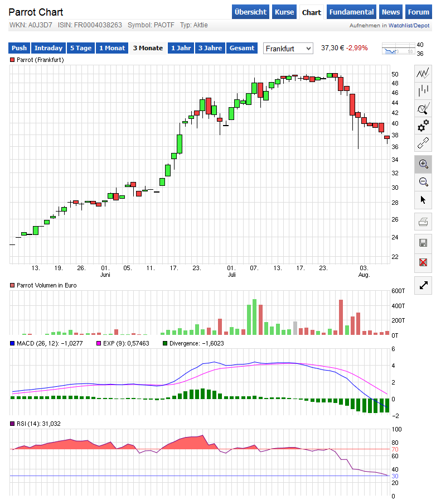Select the Intraday time range
The image size is (436, 504).
[49, 48]
